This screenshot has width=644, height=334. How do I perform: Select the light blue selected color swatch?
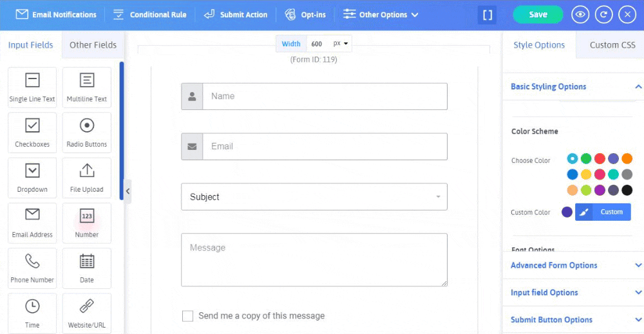pos(572,158)
